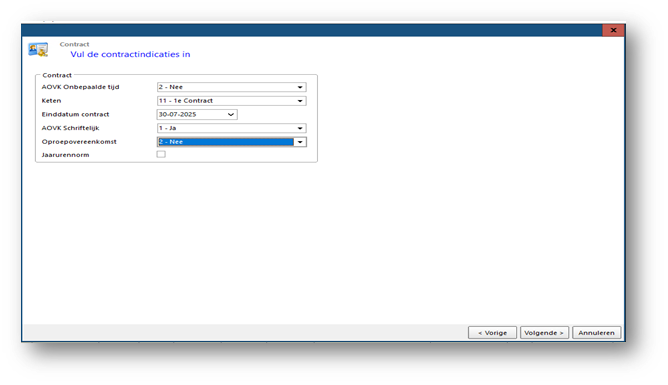Click the blue dialog title bar
Viewport: 668px width, 385px height.
coord(312,30)
